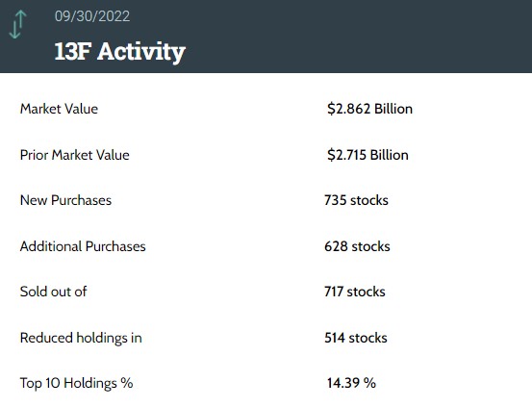Click the Prior Market Value label
The width and height of the screenshot is (532, 407).
click(75, 155)
